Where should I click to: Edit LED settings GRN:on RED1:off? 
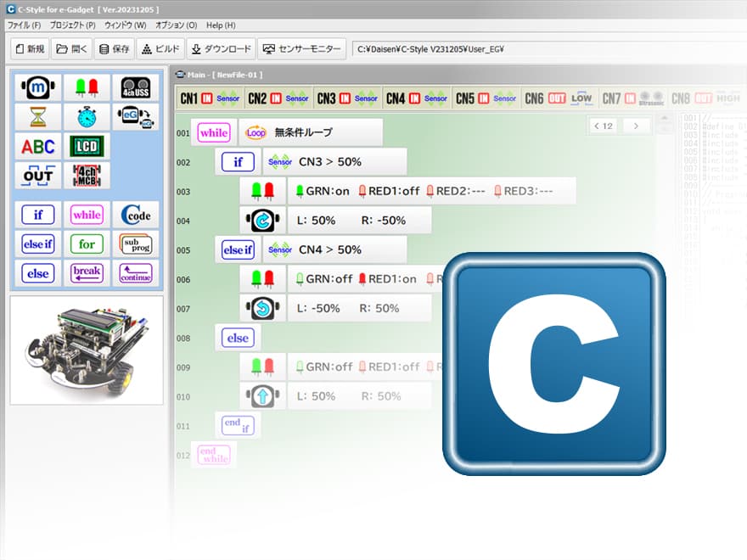(x=432, y=191)
